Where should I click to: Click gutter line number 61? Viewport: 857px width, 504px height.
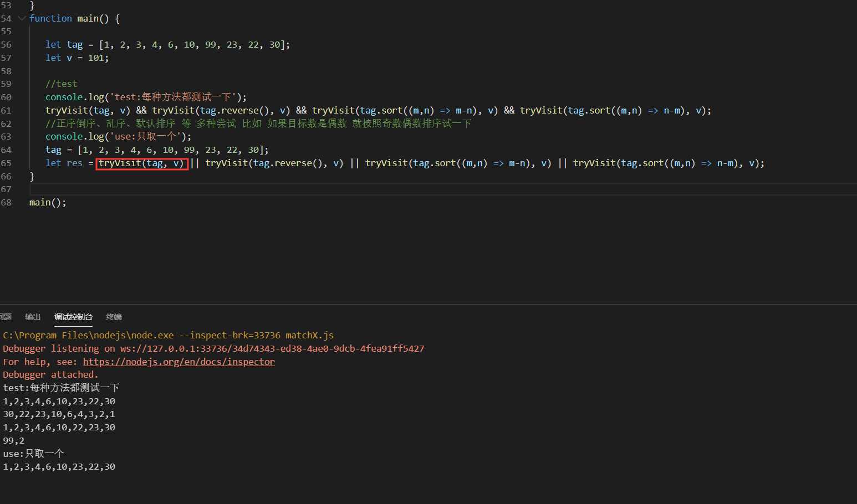pos(6,110)
